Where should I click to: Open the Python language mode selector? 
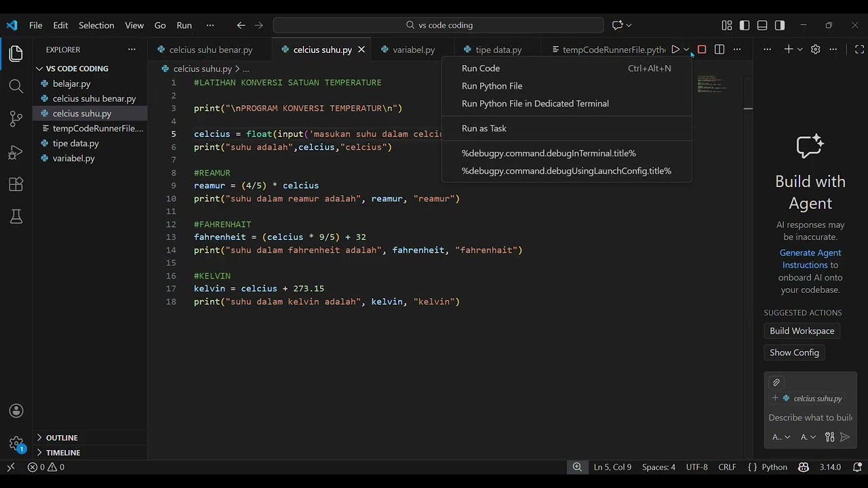[x=774, y=467]
